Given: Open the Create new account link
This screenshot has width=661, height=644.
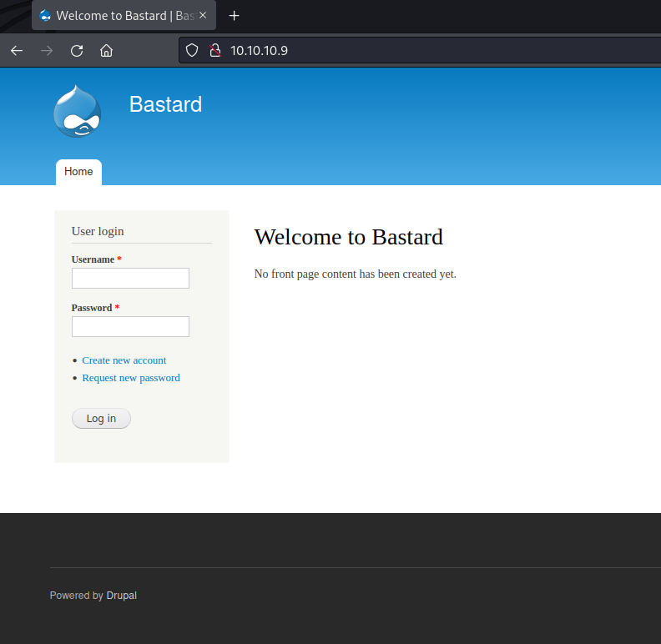Looking at the screenshot, I should 124,360.
